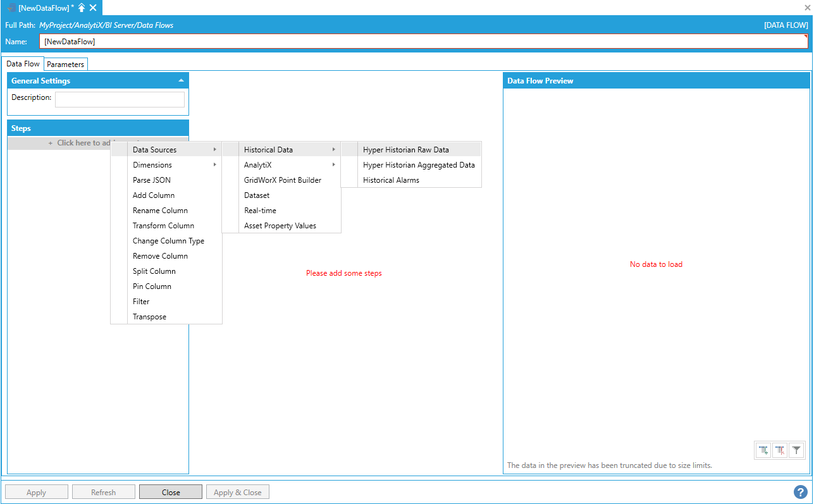Choose Parse JSON step

click(x=152, y=180)
